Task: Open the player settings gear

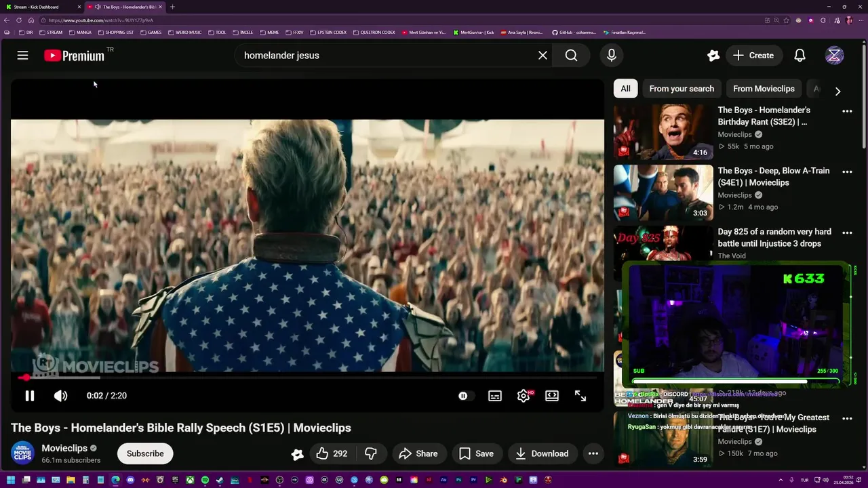Action: 524,396
